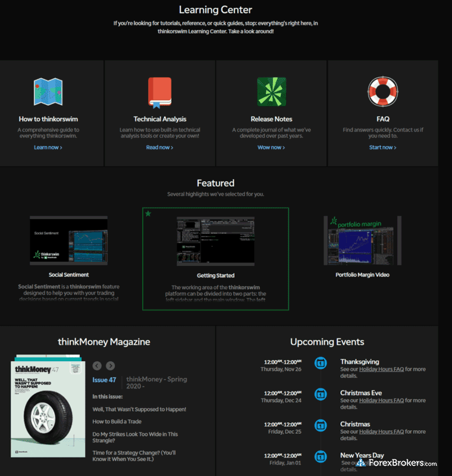Open the Portfolio Margin Video thumbnail
Image resolution: width=452 pixels, height=476 pixels.
pos(362,240)
